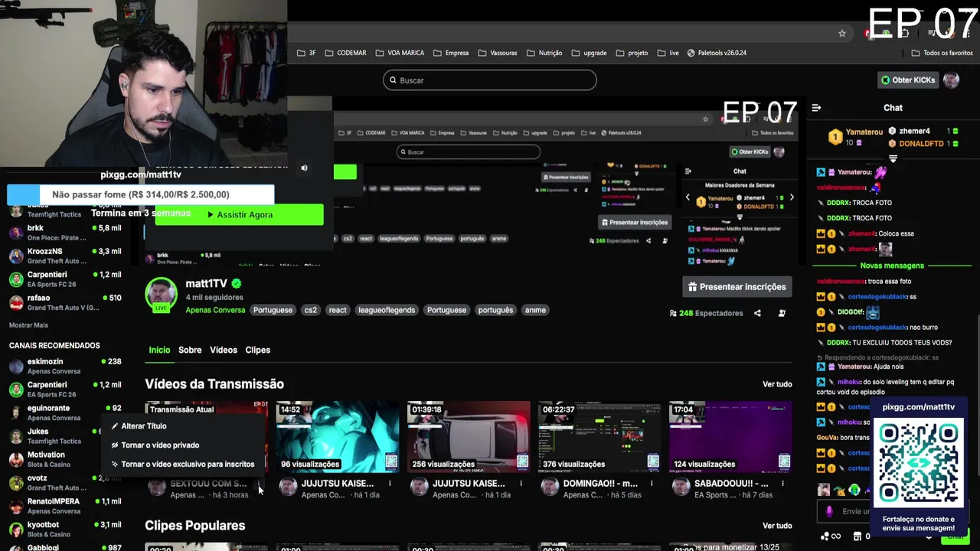Open the Paletools v26.0.24 bookmark

tap(717, 53)
